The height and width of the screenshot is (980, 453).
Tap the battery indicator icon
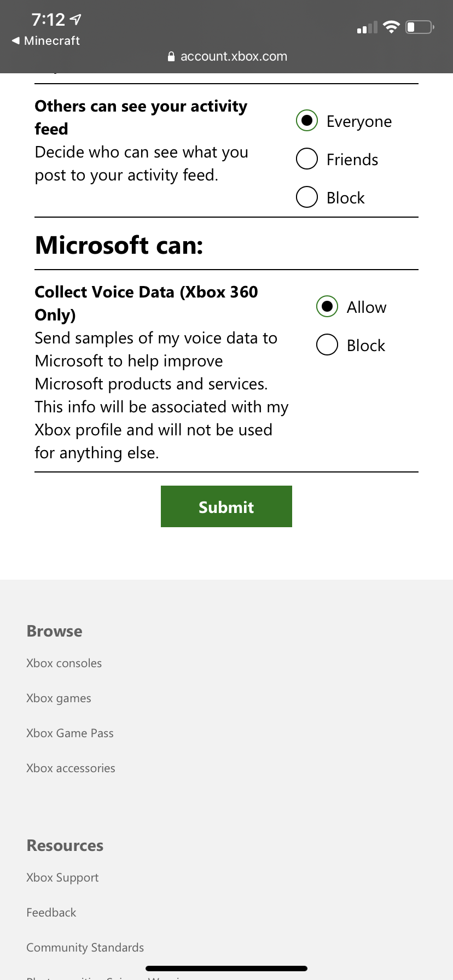click(420, 27)
